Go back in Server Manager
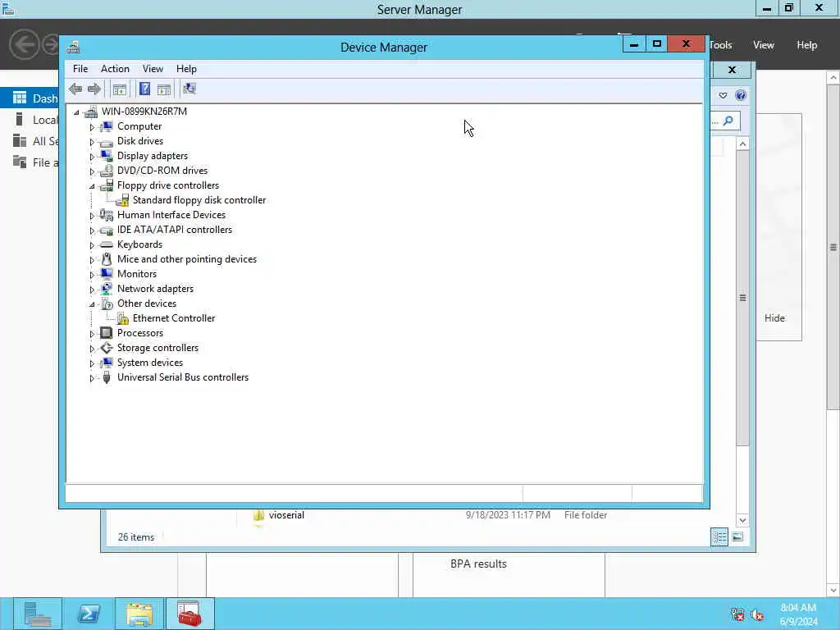The height and width of the screenshot is (630, 840). pos(24,44)
